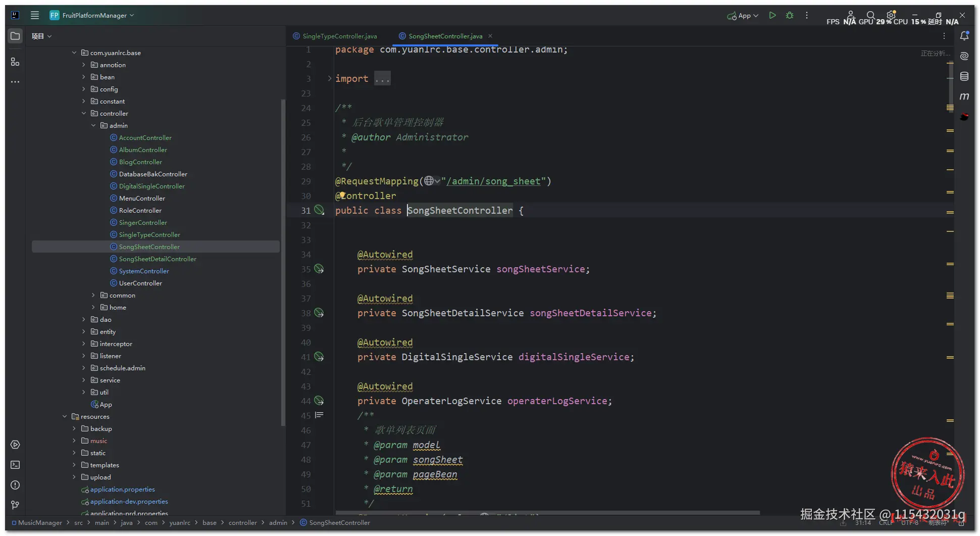Open IDE settings gear
The width and height of the screenshot is (980, 536).
tap(891, 15)
